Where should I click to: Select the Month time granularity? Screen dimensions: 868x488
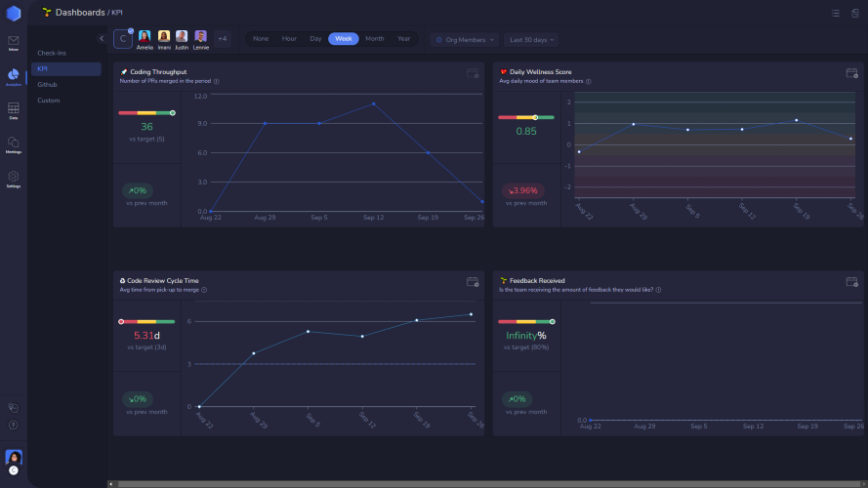click(x=375, y=39)
